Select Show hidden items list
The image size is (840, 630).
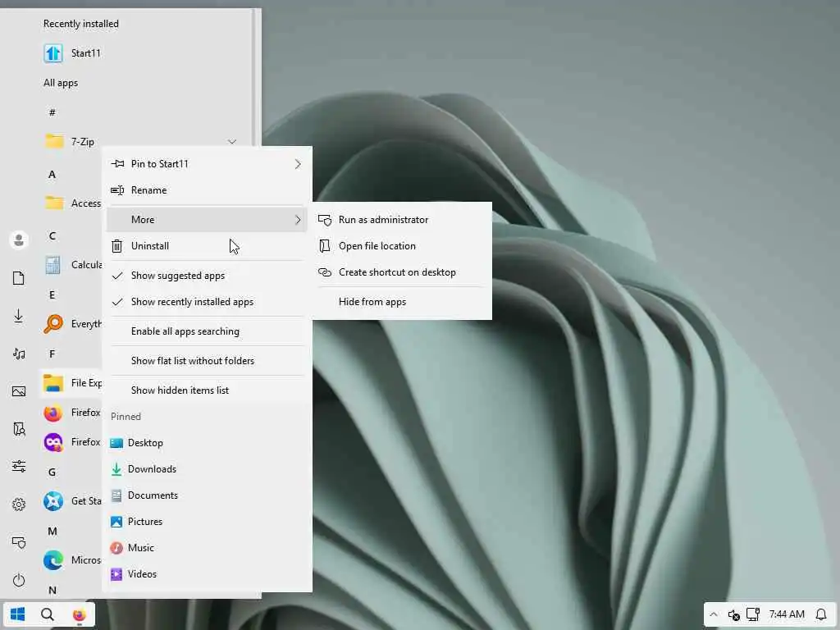207,390
